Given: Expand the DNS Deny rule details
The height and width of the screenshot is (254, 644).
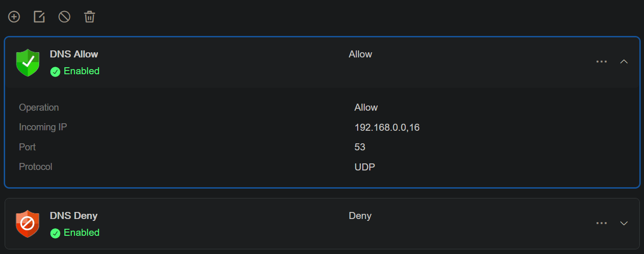Looking at the screenshot, I should [624, 223].
